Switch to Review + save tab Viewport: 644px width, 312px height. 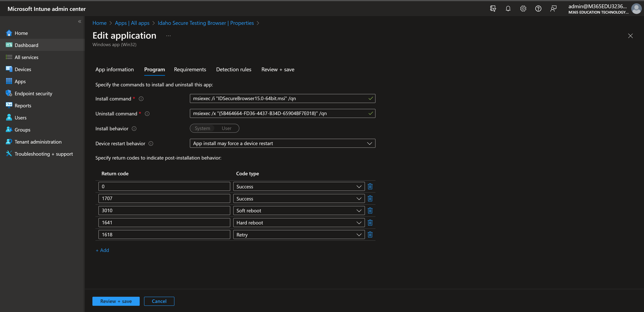278,69
